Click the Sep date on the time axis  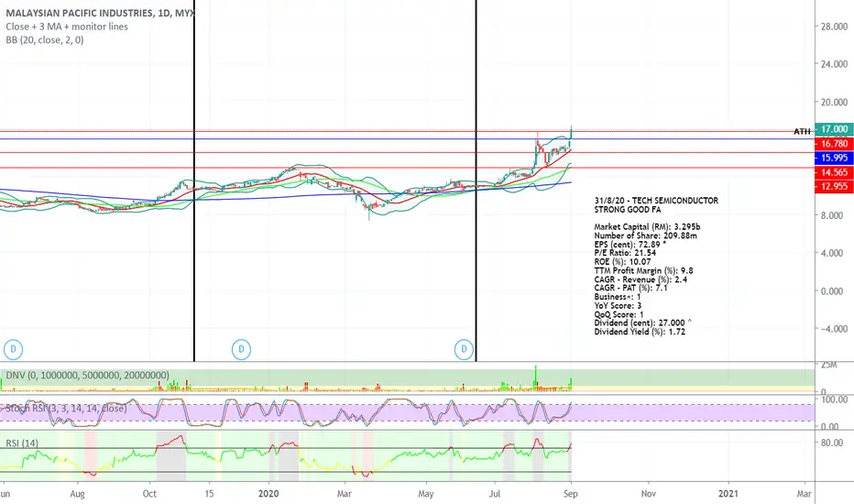click(x=570, y=494)
